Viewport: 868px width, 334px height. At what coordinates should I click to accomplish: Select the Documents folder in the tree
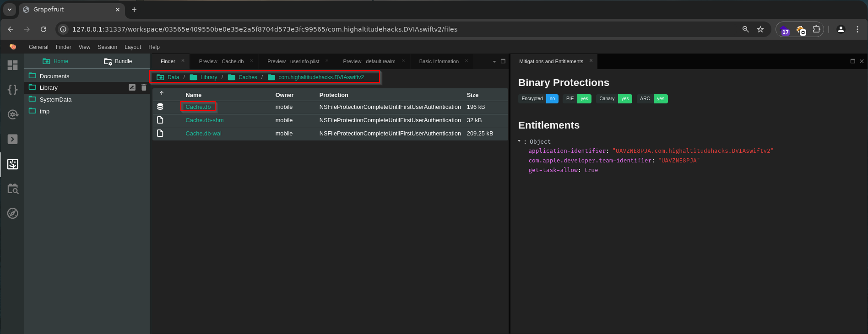54,76
